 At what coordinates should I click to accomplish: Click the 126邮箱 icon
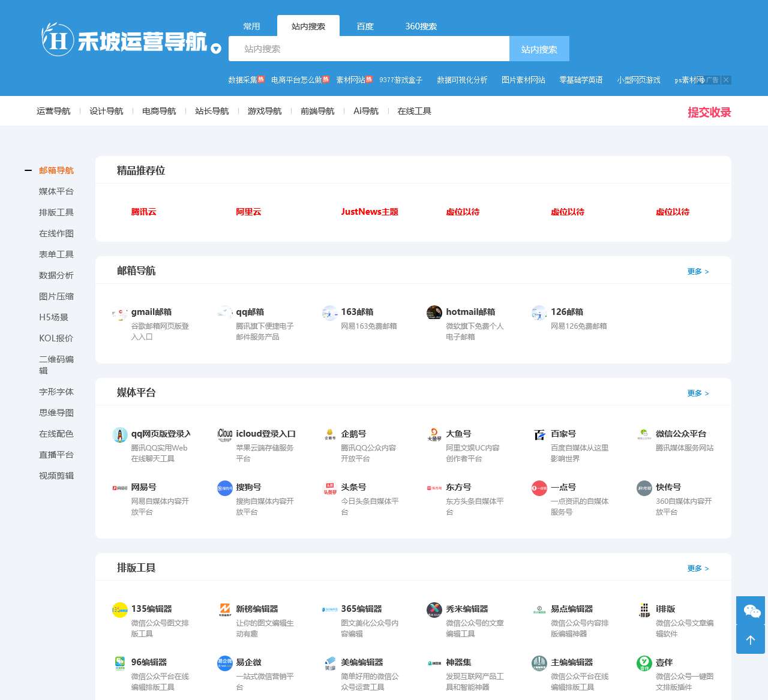pos(539,313)
